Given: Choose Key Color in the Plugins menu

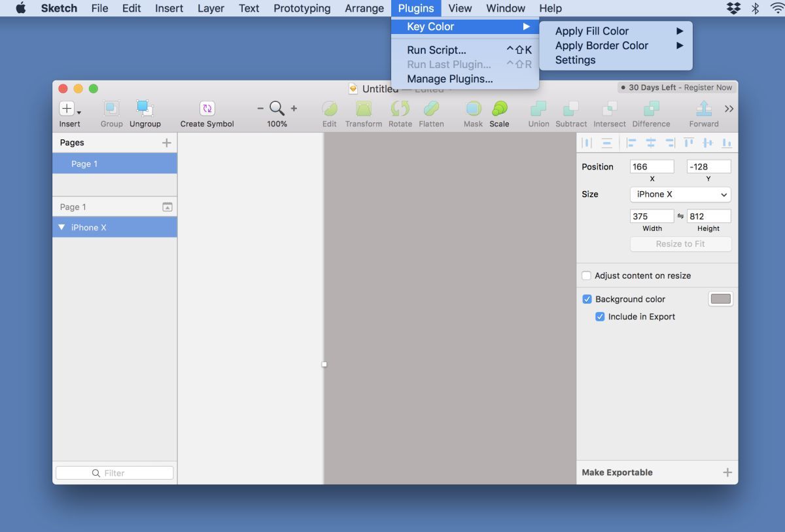Looking at the screenshot, I should [x=465, y=27].
